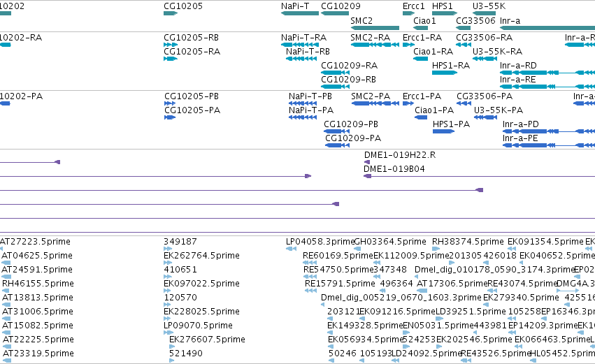Select BAC clone DME1-019B04
The width and height of the screenshot is (595, 364).
tap(479, 176)
